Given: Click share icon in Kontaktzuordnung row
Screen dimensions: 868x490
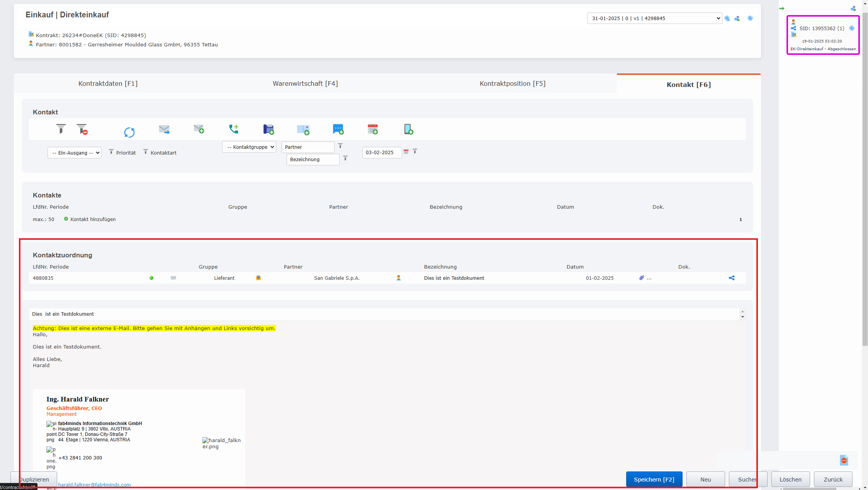Looking at the screenshot, I should [731, 278].
